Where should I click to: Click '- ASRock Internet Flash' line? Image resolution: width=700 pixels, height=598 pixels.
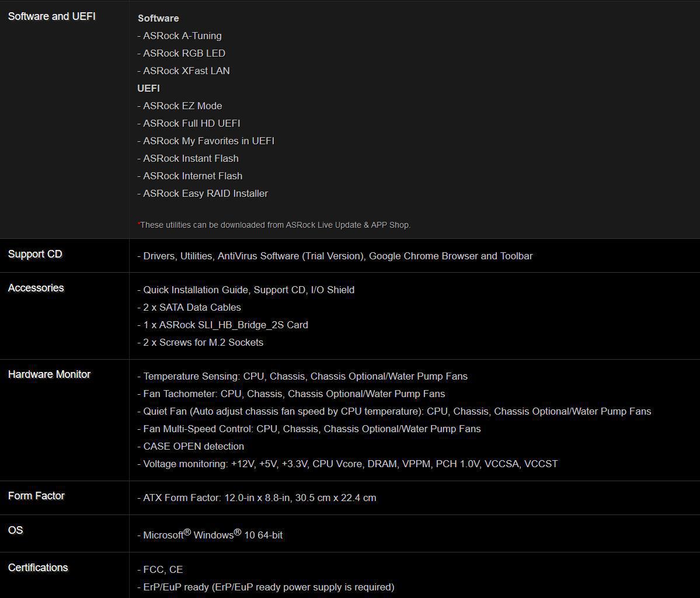(190, 176)
